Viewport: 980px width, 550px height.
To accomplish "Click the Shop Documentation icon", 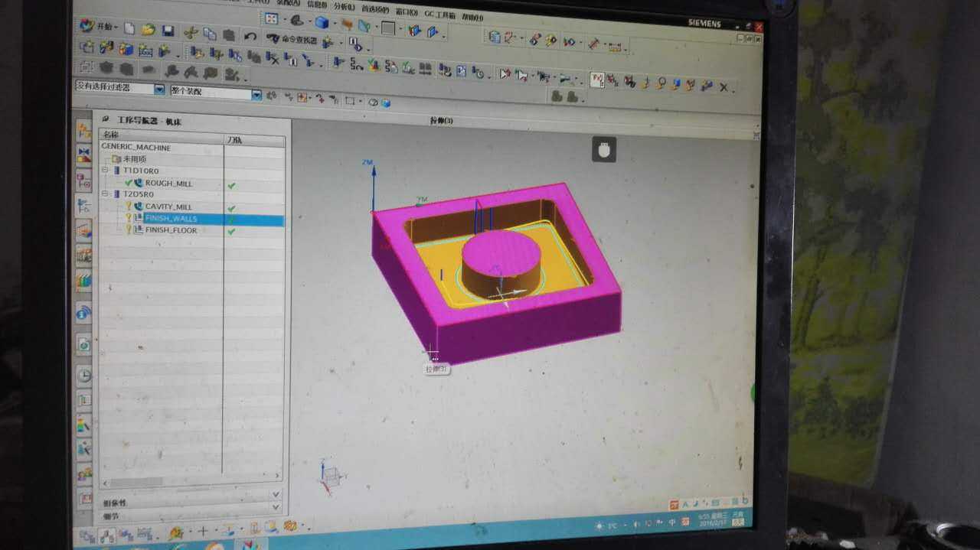I will 462,71.
